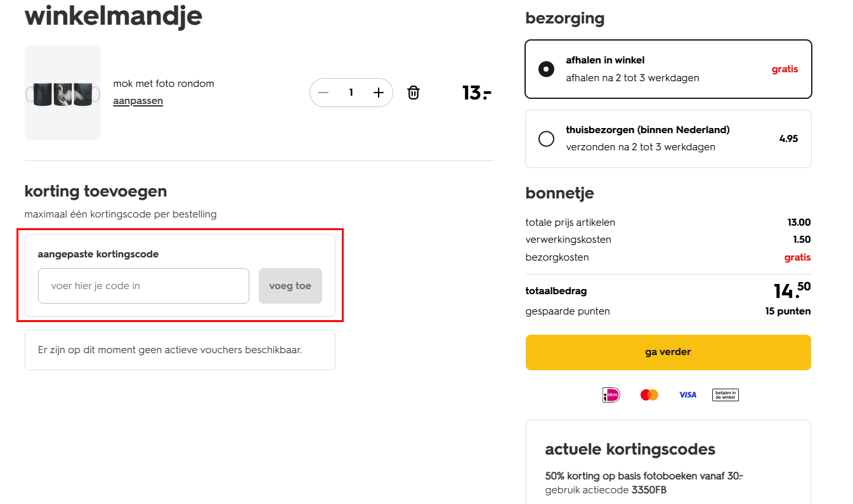This screenshot has height=504, width=853.
Task: Click the no active vouchers notice box
Action: 180,349
